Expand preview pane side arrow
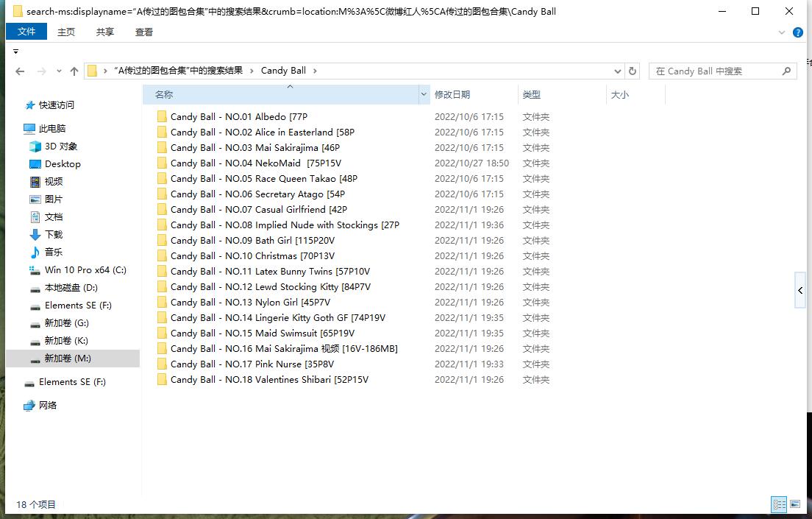 800,290
